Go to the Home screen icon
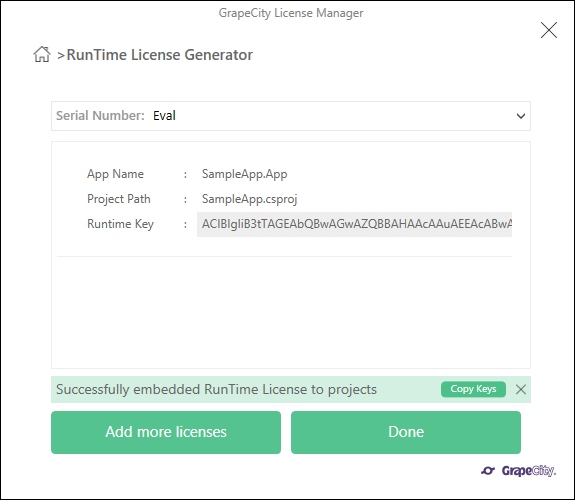The width and height of the screenshot is (575, 500). [x=42, y=54]
